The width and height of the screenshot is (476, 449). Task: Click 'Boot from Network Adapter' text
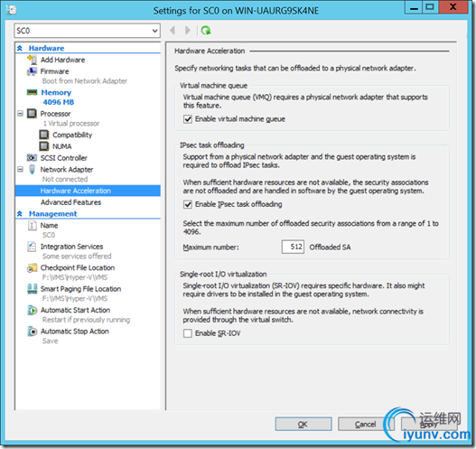coord(85,81)
